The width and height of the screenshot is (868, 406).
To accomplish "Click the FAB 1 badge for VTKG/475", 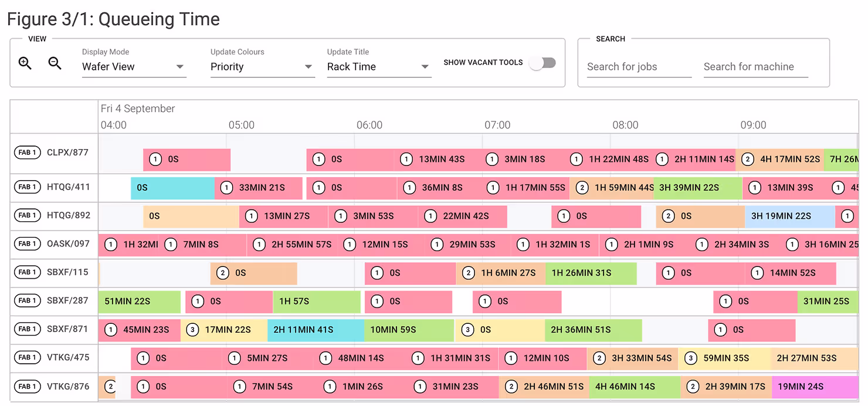I will tap(28, 357).
